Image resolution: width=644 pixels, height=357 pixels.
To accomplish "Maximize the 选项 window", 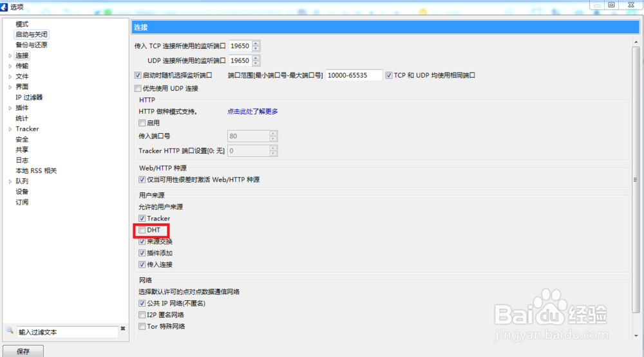I will [611, 5].
